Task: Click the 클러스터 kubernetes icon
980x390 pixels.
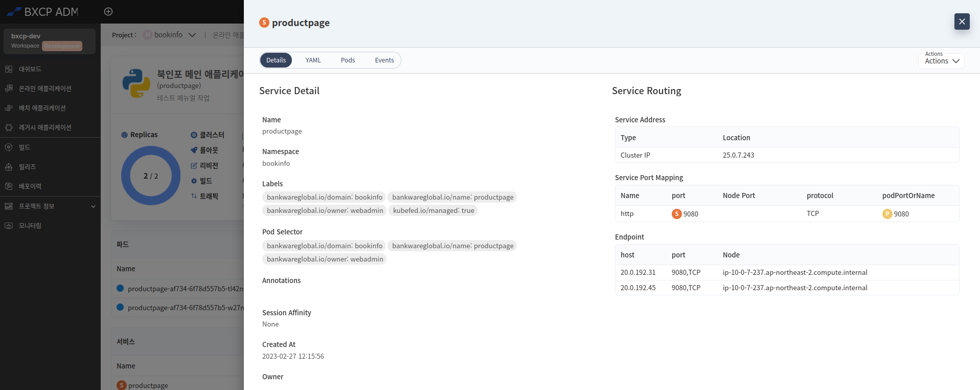Action: point(194,135)
